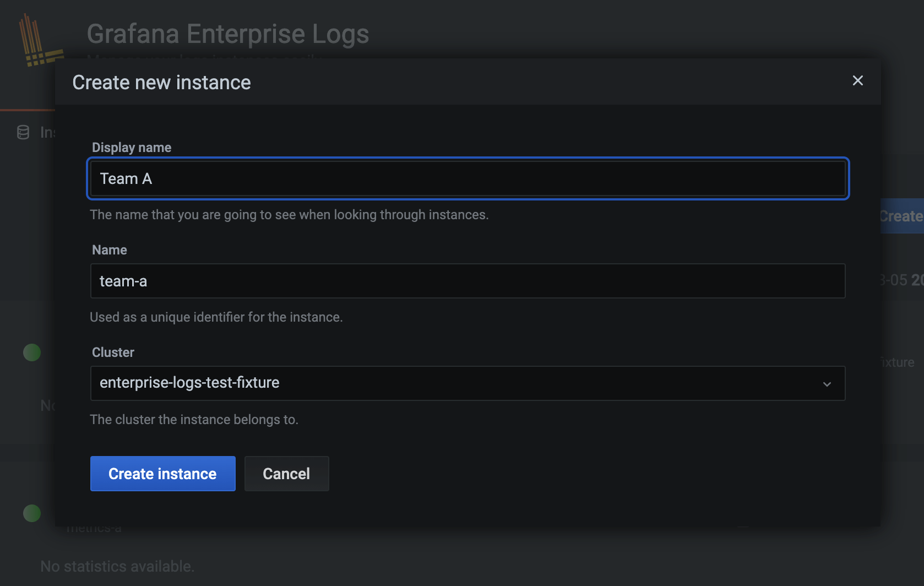Click the No statistics available text
The width and height of the screenshot is (924, 586).
tap(117, 566)
